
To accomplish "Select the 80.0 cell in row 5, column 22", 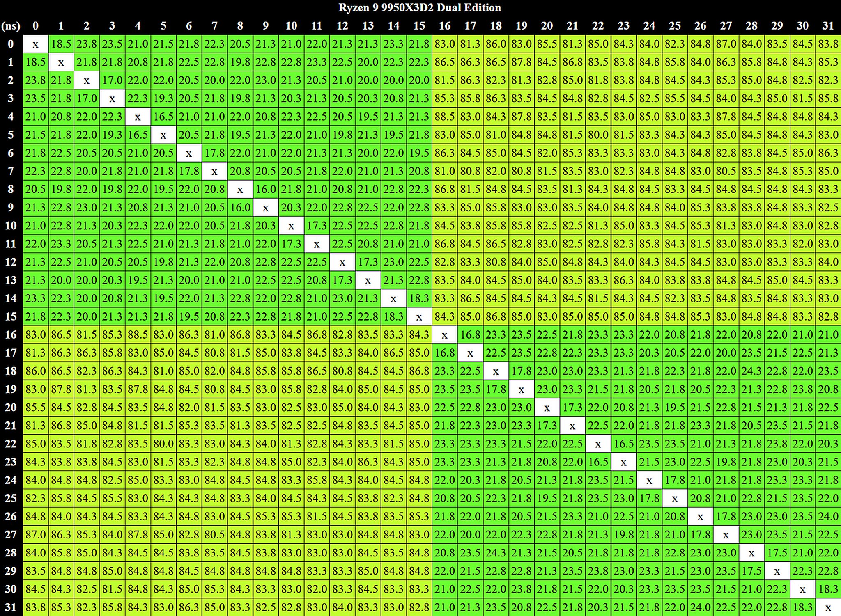I will [598, 135].
